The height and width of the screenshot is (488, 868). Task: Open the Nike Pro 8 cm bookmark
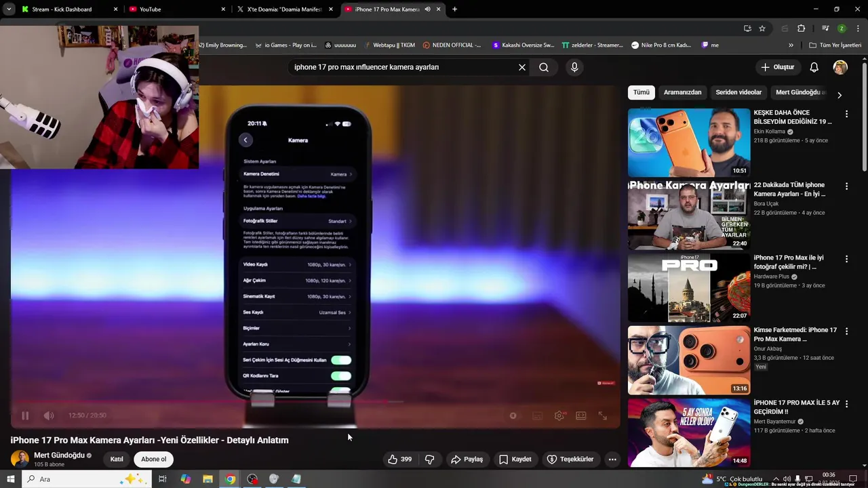[x=661, y=45]
